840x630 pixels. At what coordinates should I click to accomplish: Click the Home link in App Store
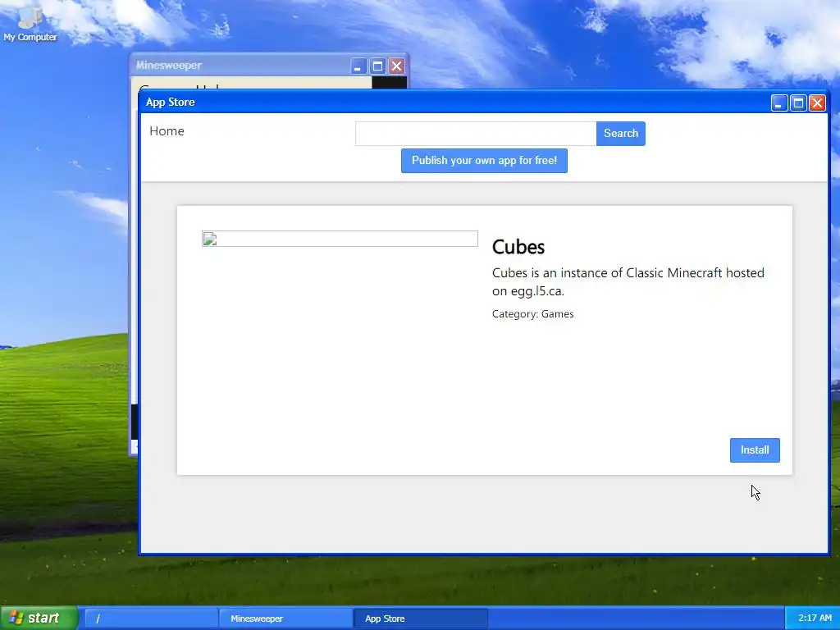167,131
